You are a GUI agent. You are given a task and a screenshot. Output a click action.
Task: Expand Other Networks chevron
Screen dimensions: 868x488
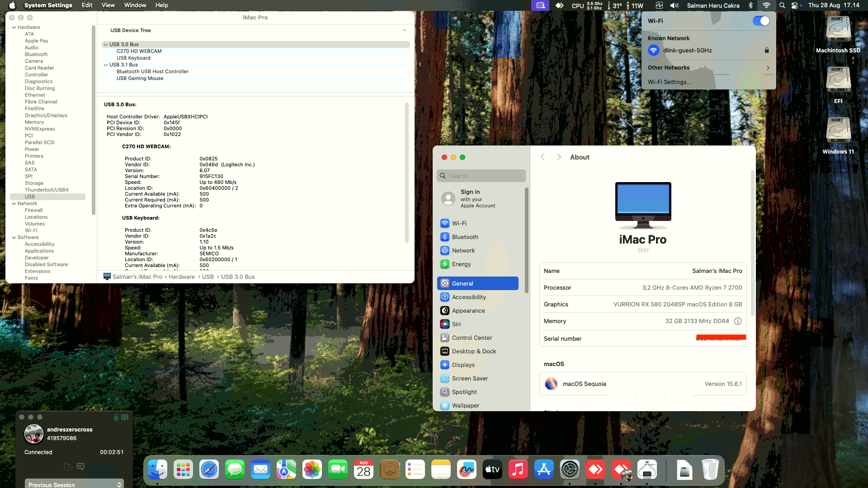click(x=767, y=68)
